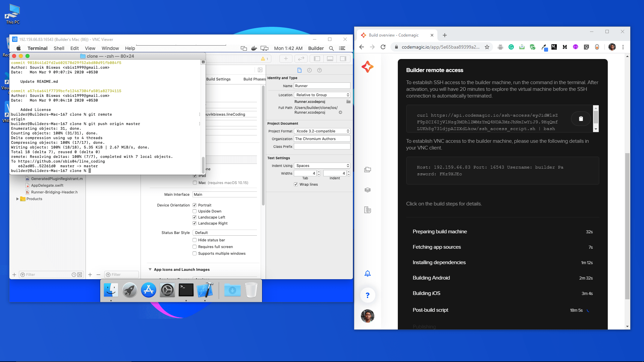Viewport: 644px width, 362px height.
Task: Open the Codemagic logo home link
Action: click(367, 67)
